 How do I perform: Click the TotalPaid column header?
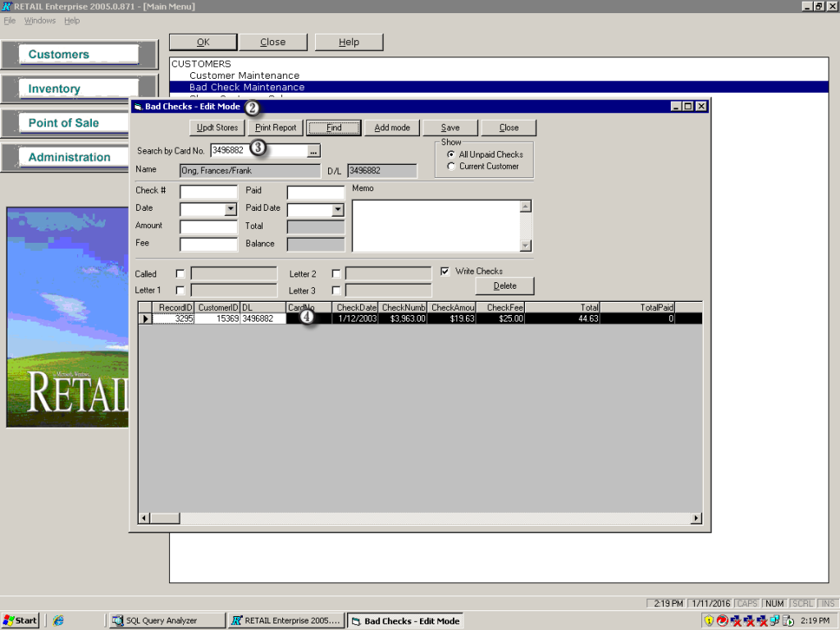point(637,308)
